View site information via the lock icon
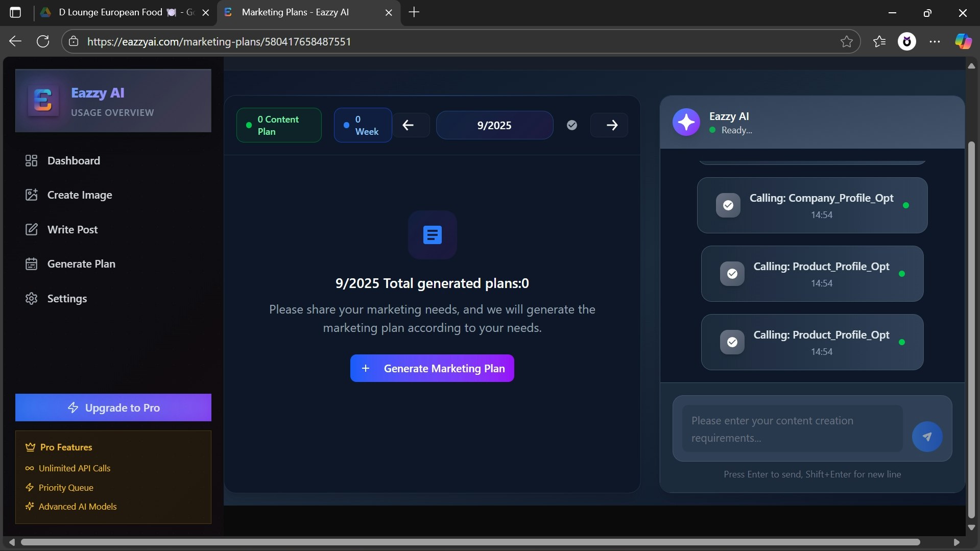 (x=74, y=41)
